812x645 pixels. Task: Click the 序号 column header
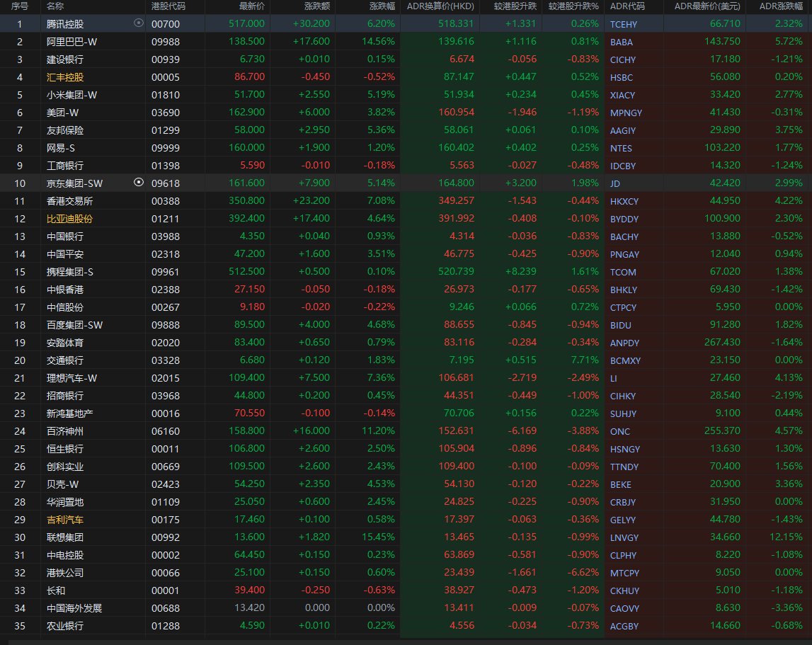pyautogui.click(x=19, y=6)
